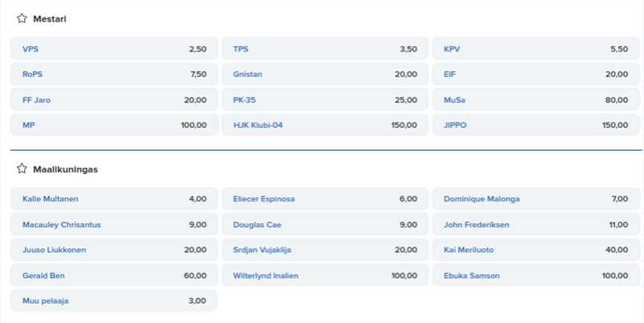Image resolution: width=644 pixels, height=323 pixels.
Task: Favorite the Maalikuningas market star icon
Action: tap(22, 169)
